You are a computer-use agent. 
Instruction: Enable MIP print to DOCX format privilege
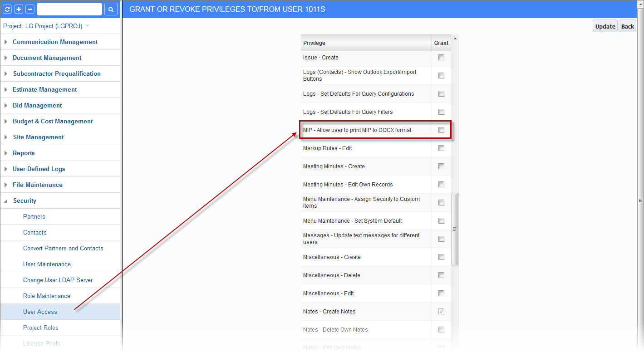tap(441, 130)
